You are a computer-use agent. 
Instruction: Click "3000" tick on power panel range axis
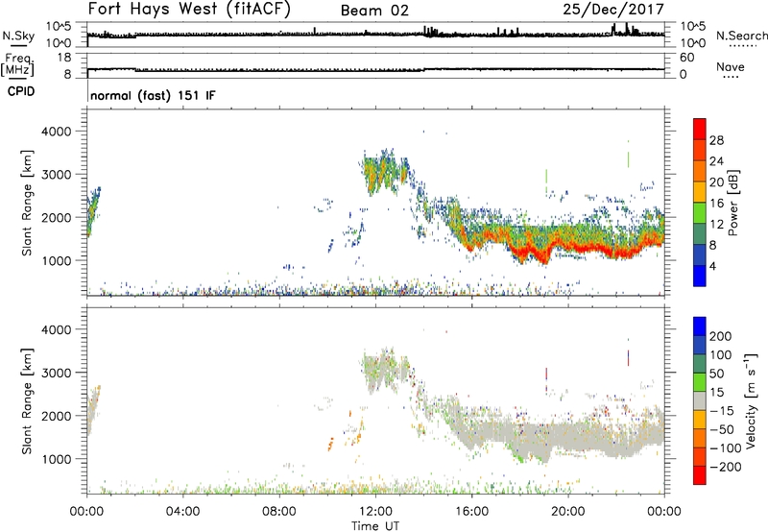pos(57,175)
